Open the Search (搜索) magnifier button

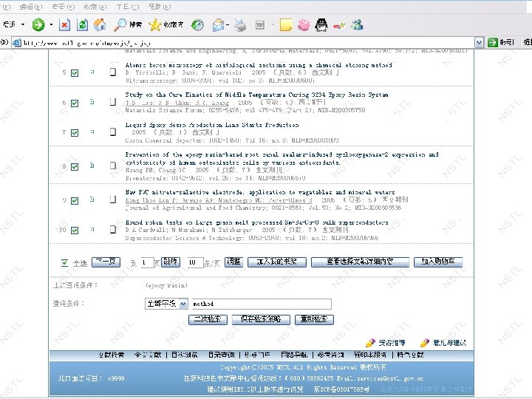(128, 25)
